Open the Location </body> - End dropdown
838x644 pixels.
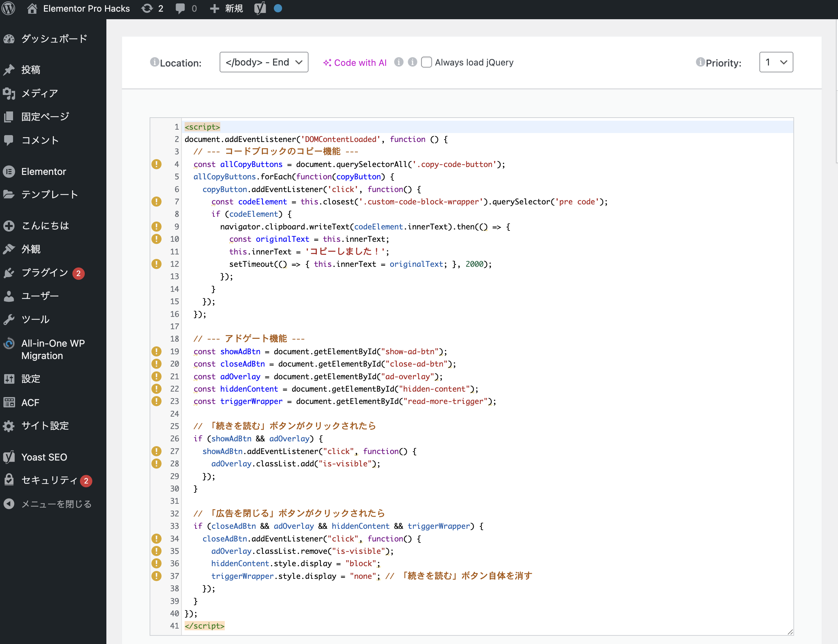point(264,62)
